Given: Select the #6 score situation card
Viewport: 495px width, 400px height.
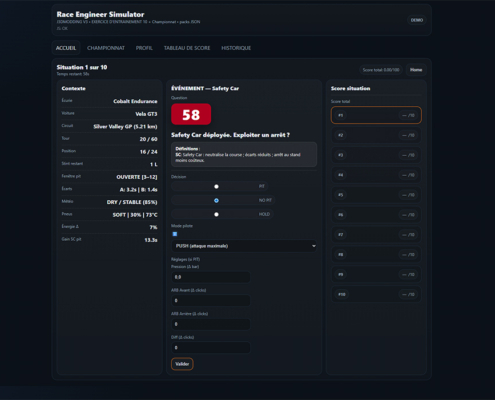Looking at the screenshot, I should click(376, 215).
